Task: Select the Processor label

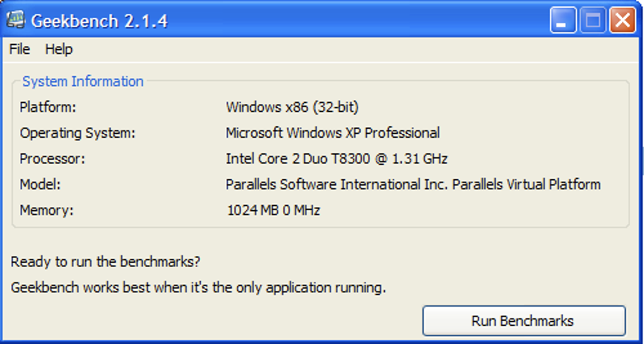Action: (52, 159)
